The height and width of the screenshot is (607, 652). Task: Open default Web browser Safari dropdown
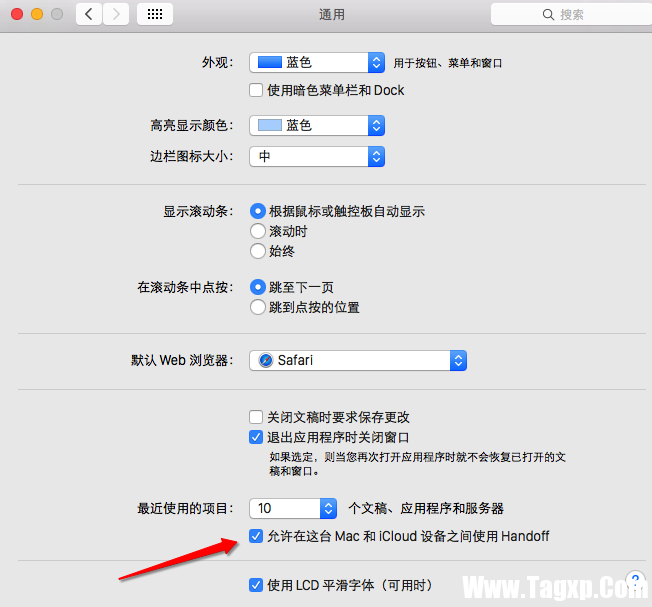coord(358,360)
